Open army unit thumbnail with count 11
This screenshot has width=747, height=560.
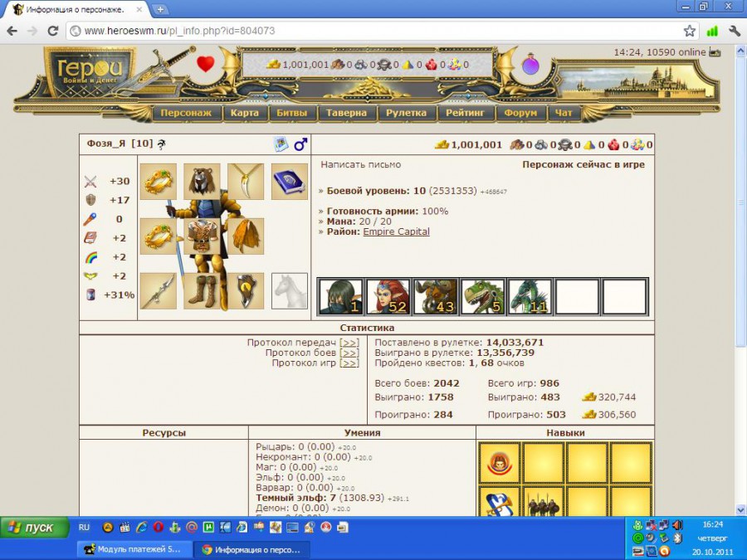(x=530, y=297)
